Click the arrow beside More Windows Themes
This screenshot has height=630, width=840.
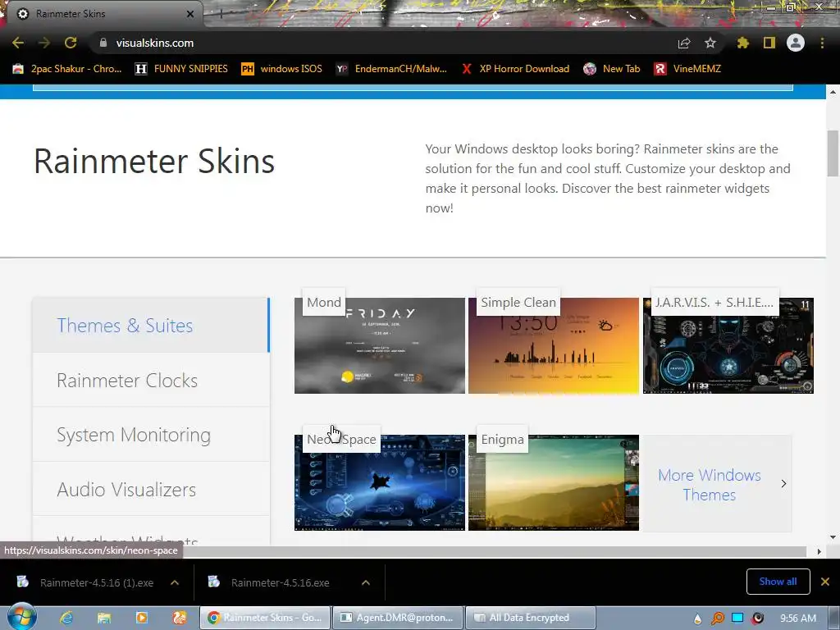click(783, 484)
